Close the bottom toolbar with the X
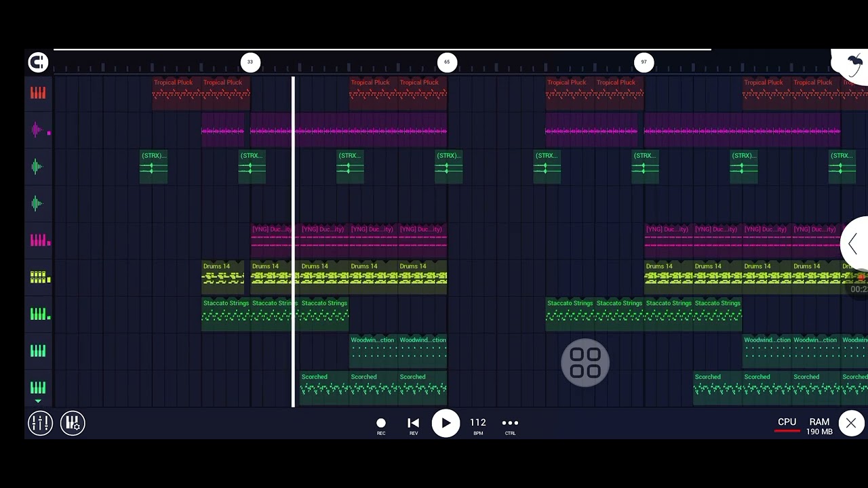This screenshot has width=868, height=488. click(851, 424)
